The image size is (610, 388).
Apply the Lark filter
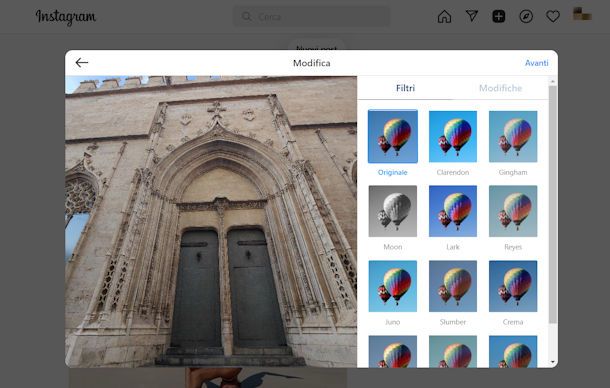pos(453,211)
